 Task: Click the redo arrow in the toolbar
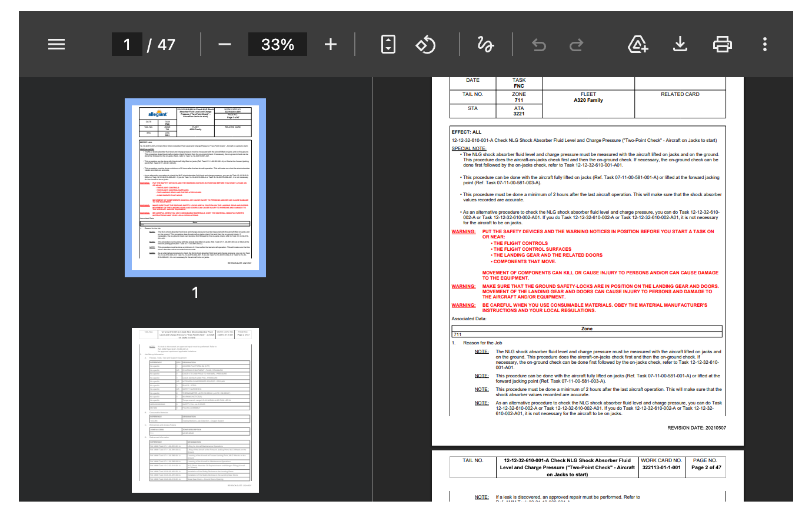click(x=577, y=44)
